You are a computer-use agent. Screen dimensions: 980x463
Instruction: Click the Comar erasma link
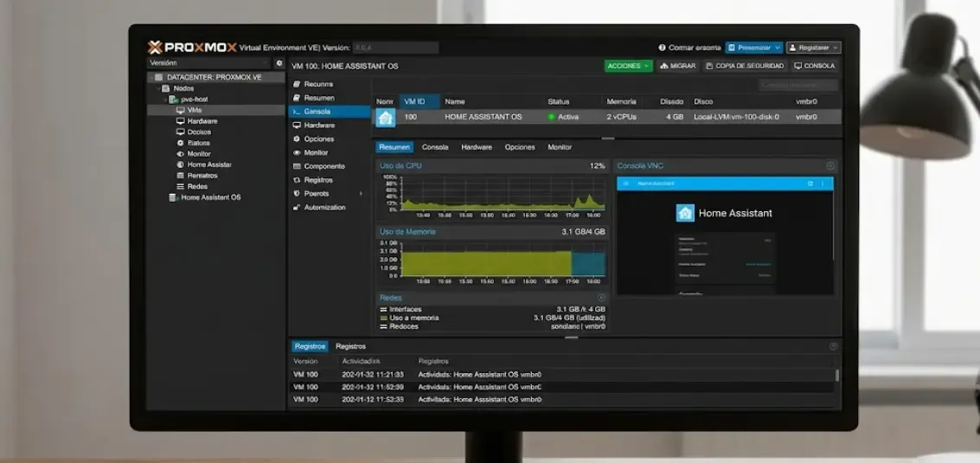click(695, 48)
